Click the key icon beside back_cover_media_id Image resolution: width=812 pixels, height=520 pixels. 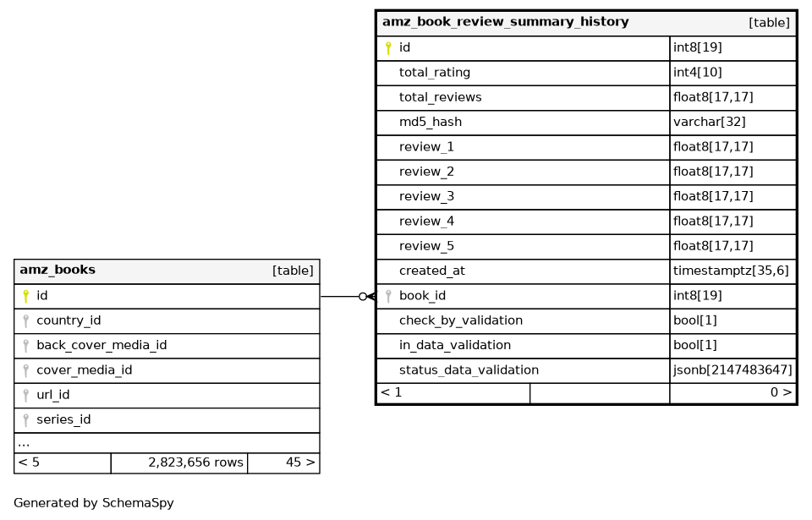pos(26,346)
